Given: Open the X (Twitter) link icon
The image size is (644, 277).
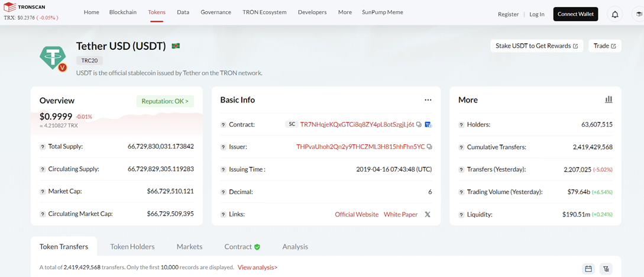Looking at the screenshot, I should click(x=428, y=214).
